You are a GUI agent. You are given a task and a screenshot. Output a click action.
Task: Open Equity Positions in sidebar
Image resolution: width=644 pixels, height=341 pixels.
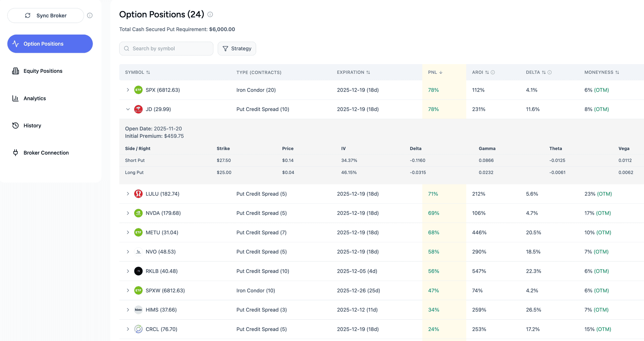(x=43, y=71)
